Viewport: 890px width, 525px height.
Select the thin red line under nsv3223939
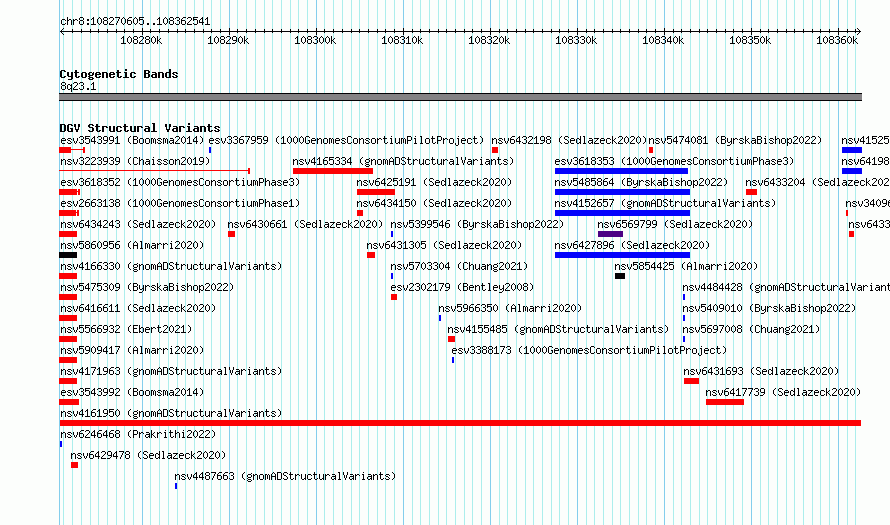(x=154, y=170)
